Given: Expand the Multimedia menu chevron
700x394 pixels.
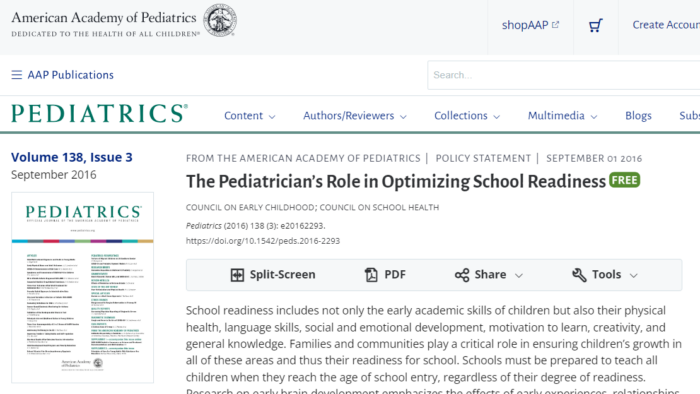Looking at the screenshot, I should tap(594, 117).
